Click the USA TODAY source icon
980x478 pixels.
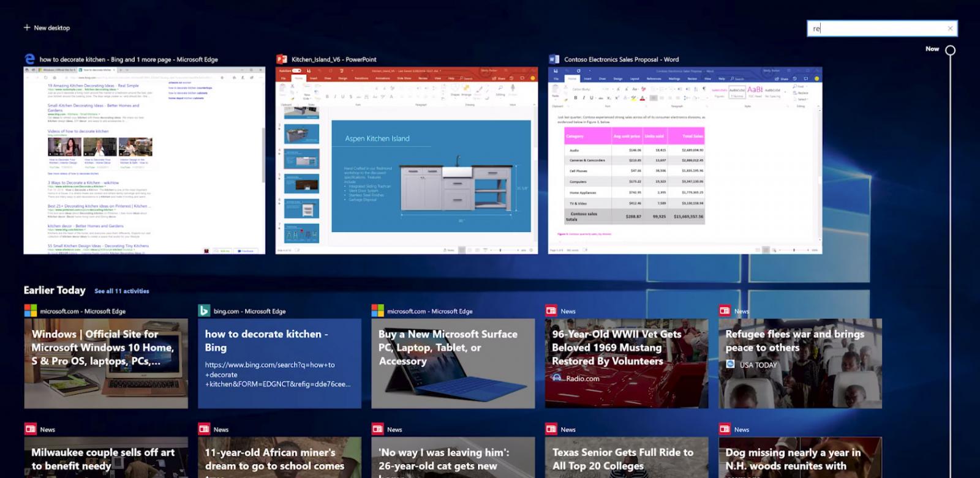pyautogui.click(x=730, y=364)
